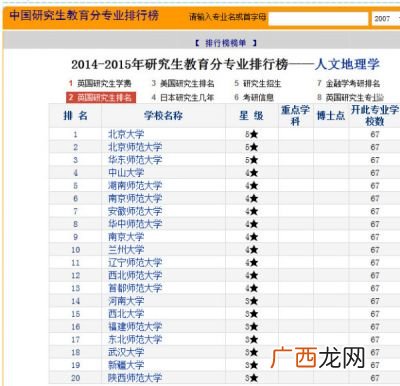Open the 华东师范大学 school link

[x=135, y=160]
